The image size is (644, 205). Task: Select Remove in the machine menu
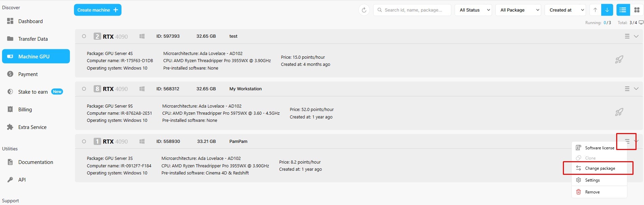coord(592,192)
